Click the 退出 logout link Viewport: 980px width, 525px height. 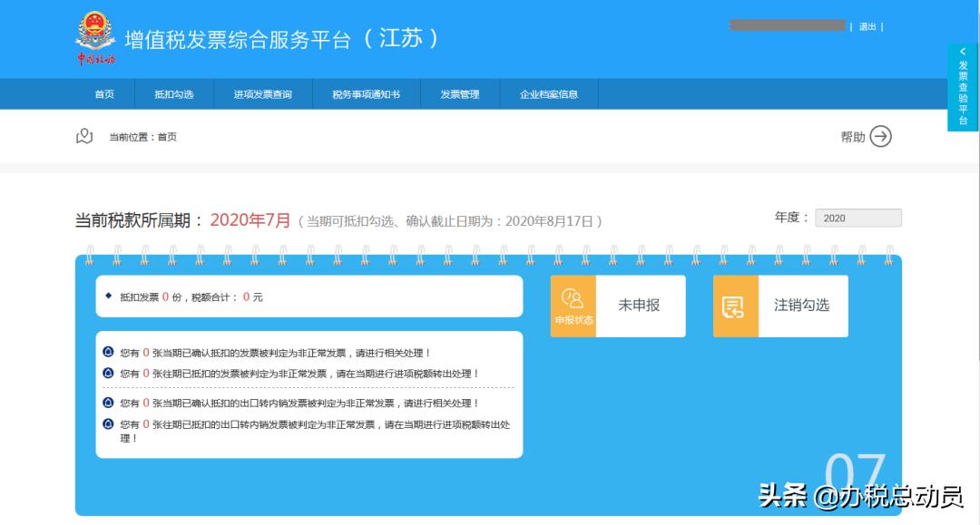(868, 26)
